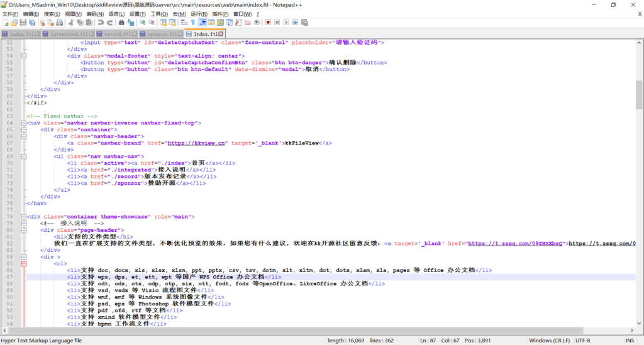Collapse the modal-footer div fold at line 54
The image size is (644, 345).
[24, 56]
